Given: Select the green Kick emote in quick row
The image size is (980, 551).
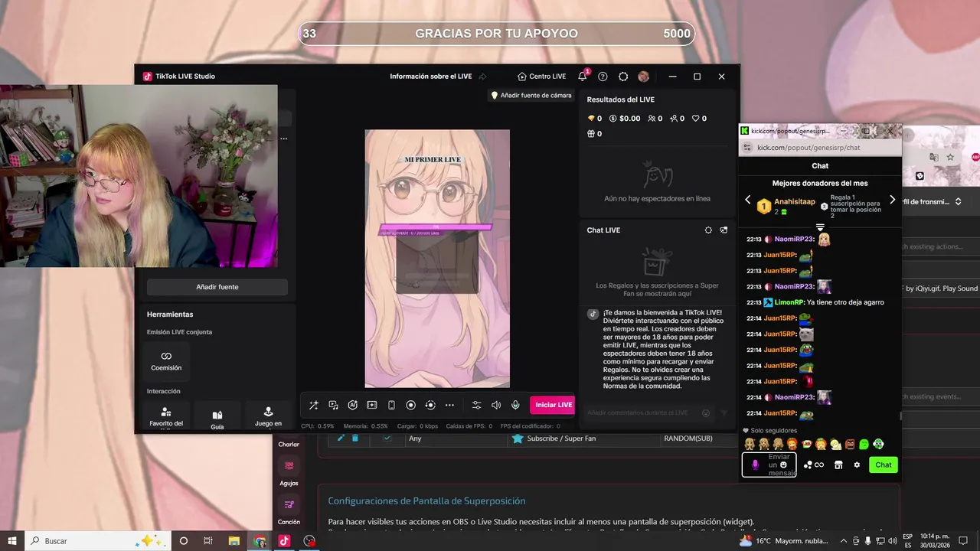Looking at the screenshot, I should [864, 444].
